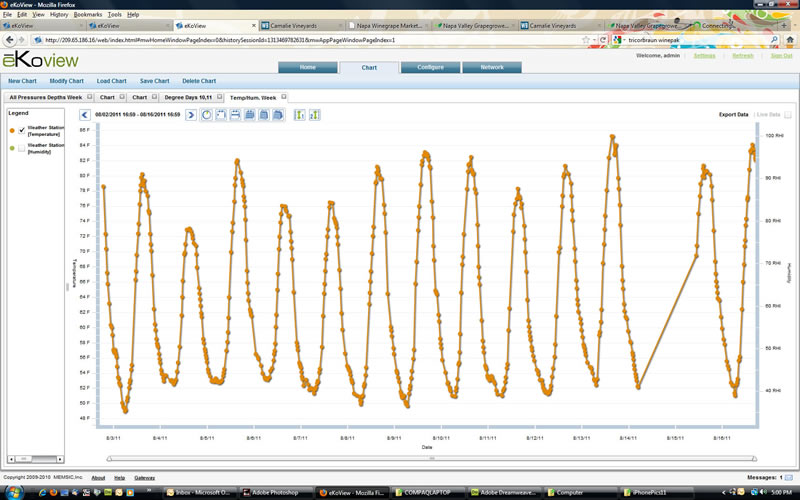
Task: Toggle the Live Data checkbox
Action: point(787,115)
